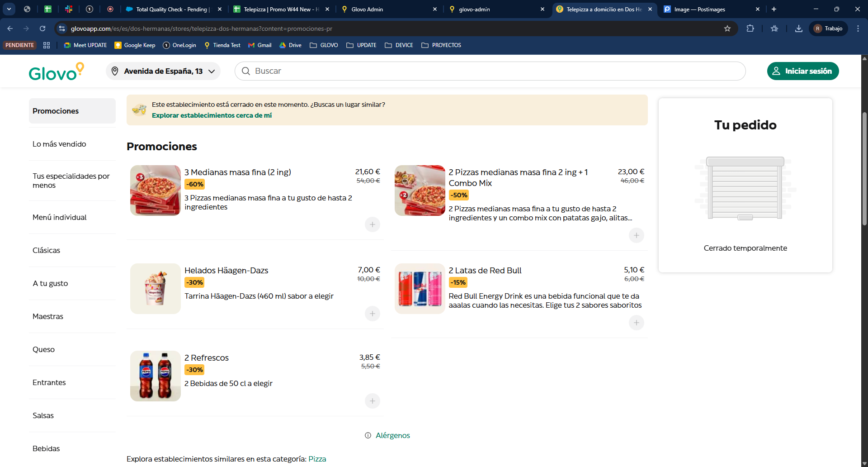This screenshot has height=467, width=868.
Task: Expand the UPDATE bookmarks folder
Action: tap(361, 45)
